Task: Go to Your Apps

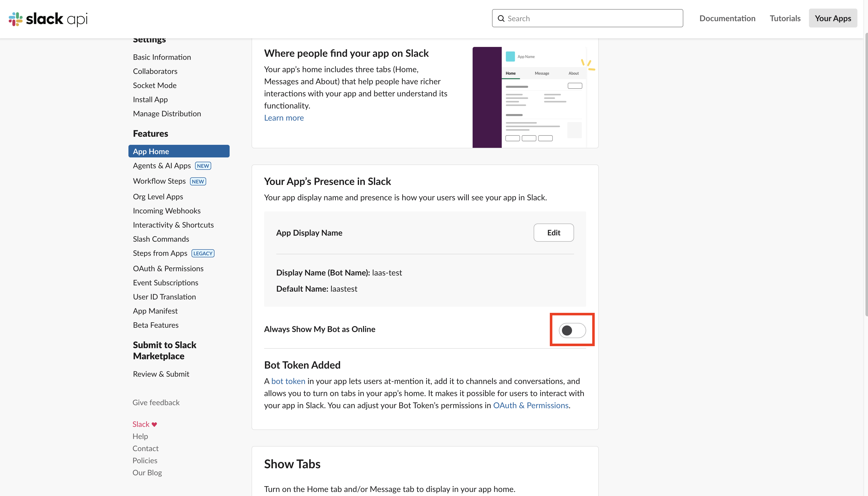Action: [x=833, y=18]
